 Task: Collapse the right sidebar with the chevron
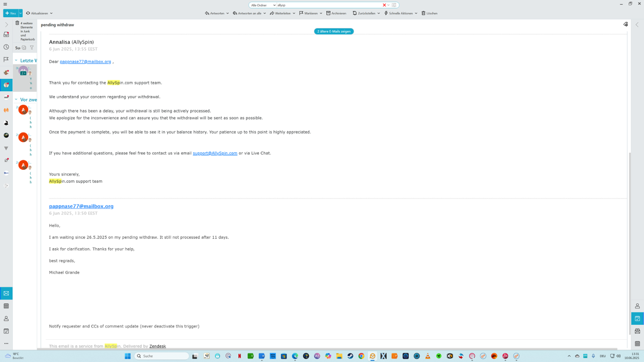pyautogui.click(x=637, y=25)
